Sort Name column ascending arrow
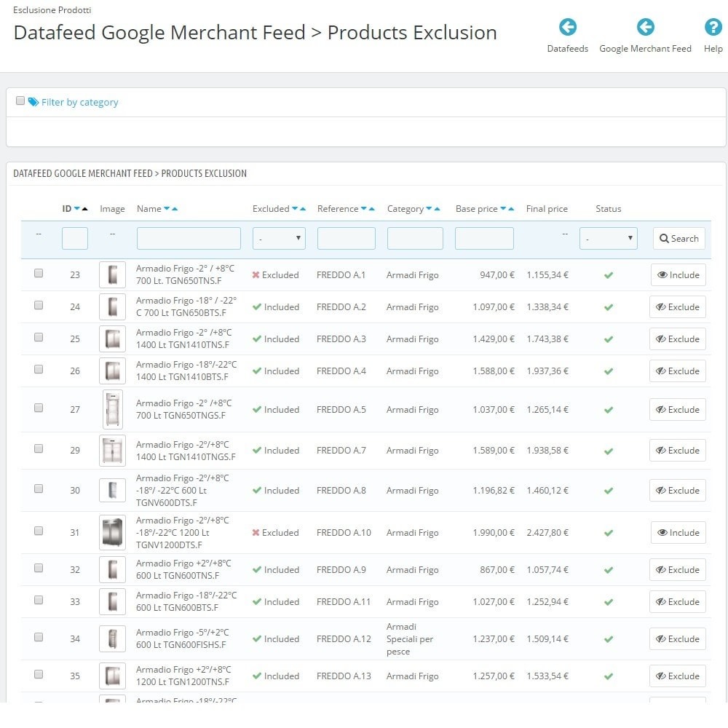The height and width of the screenshot is (728, 728). (x=175, y=208)
